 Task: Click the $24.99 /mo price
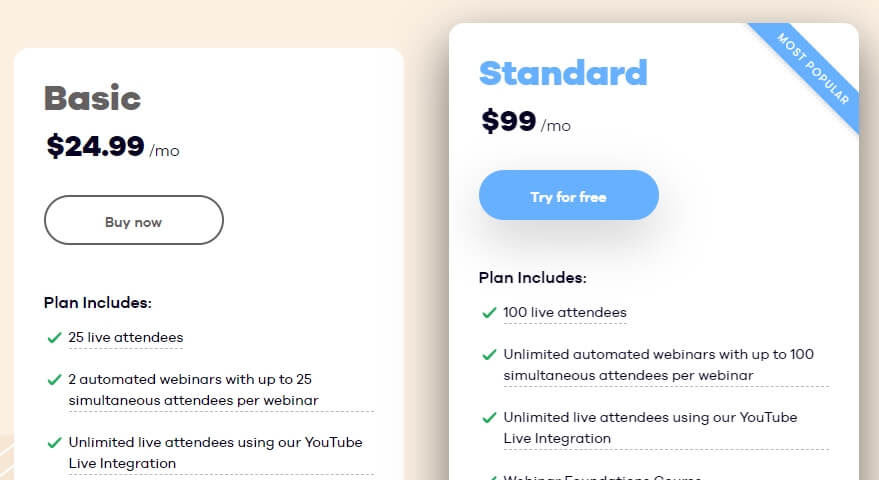pos(112,147)
